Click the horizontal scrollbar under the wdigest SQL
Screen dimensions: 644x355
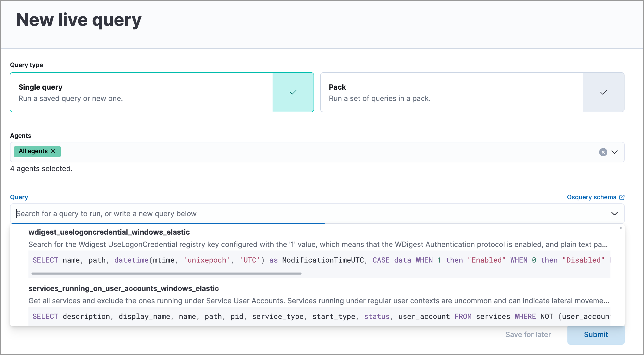pyautogui.click(x=167, y=273)
